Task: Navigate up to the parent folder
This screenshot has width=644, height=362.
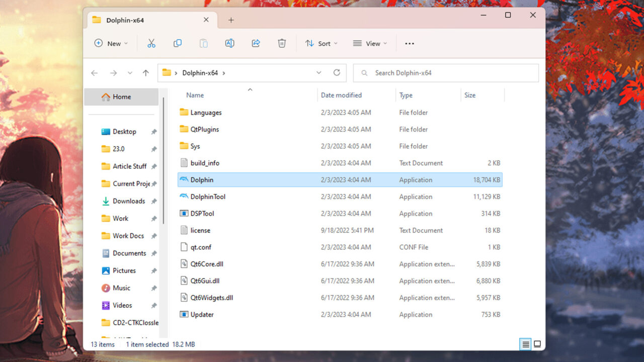Action: pos(145,72)
